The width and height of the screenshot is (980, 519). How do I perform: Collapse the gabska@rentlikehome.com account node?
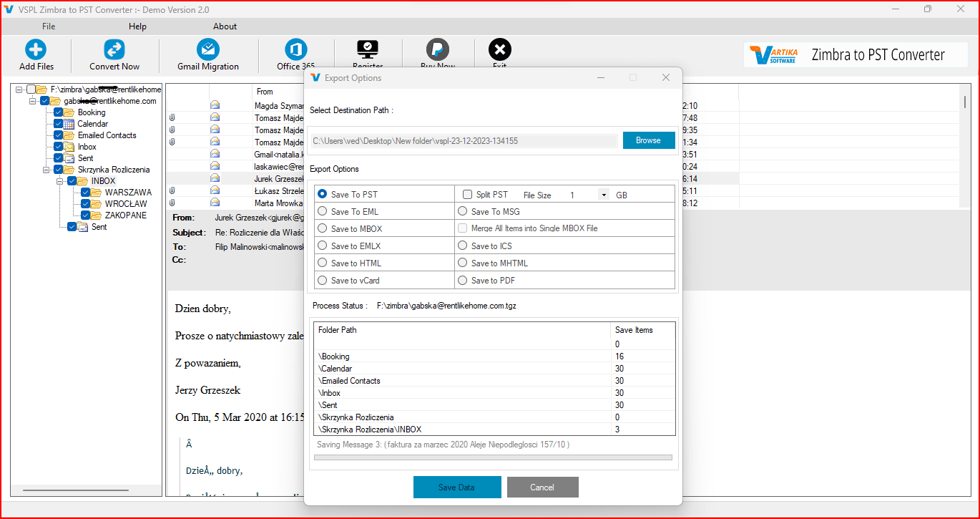pos(33,101)
